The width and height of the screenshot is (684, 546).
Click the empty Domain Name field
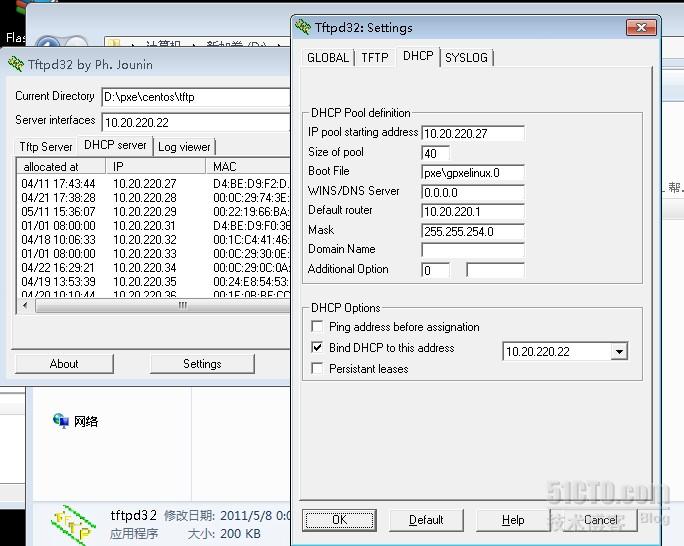pos(473,250)
